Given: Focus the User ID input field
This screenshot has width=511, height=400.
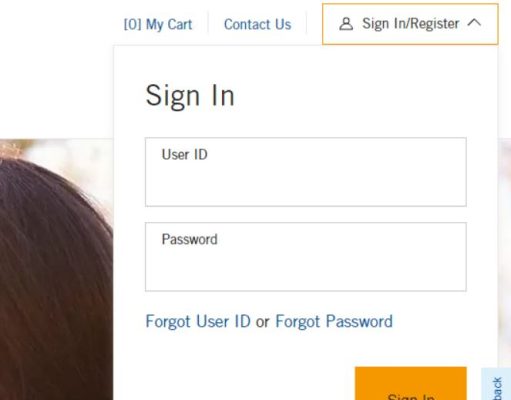Looking at the screenshot, I should 306,172.
